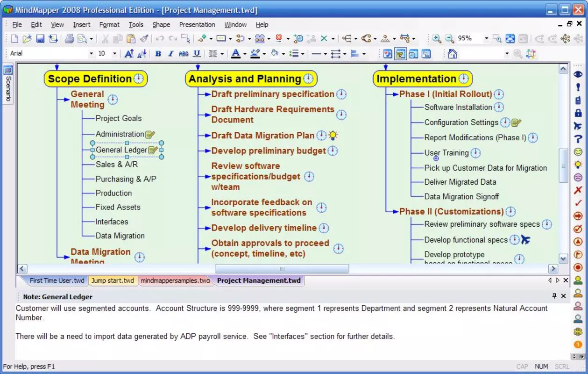Open the line style dropdown arrow
This screenshot has width=588, height=374.
(x=325, y=54)
